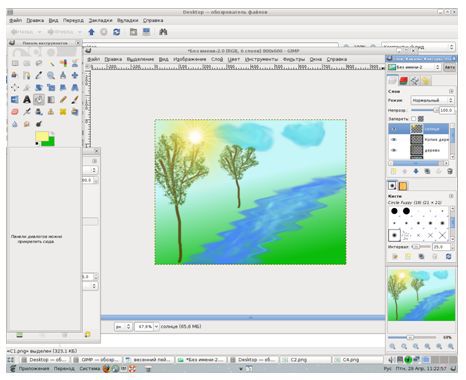The height and width of the screenshot is (380, 466).
Task: Toggle the lock alpha channel icon
Action: (421, 119)
